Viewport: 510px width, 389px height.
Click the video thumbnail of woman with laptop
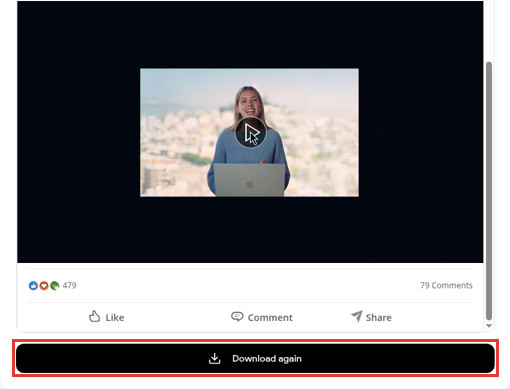249,132
